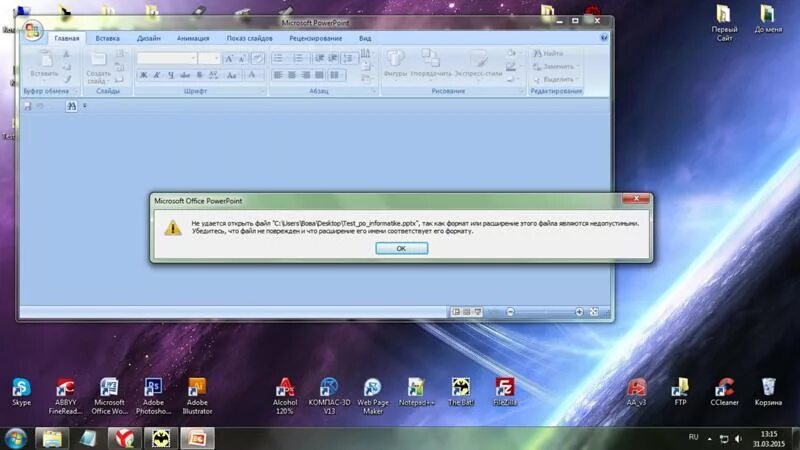Open the Aa change case dropdown

pos(232,75)
